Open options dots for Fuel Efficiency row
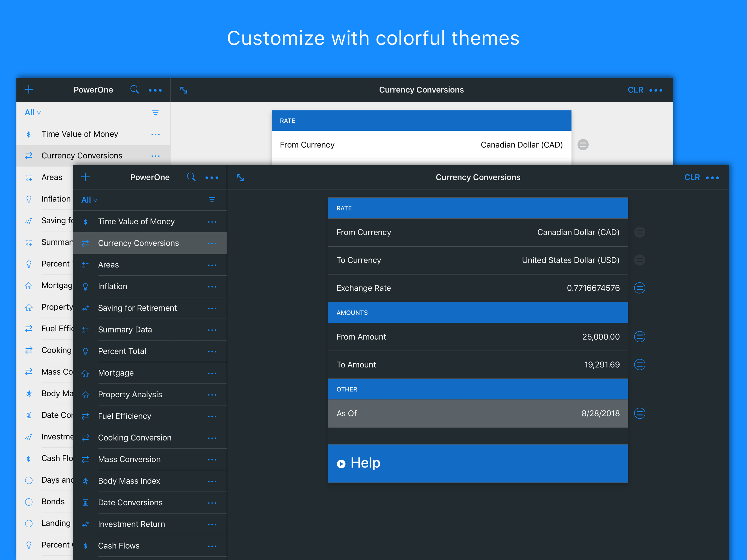Image resolution: width=747 pixels, height=560 pixels. click(212, 416)
